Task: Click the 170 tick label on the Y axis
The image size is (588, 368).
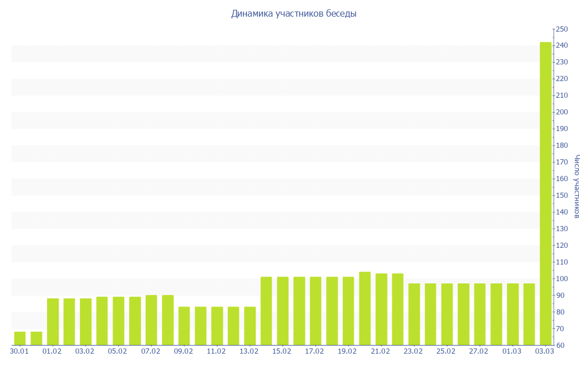Action: pyautogui.click(x=562, y=162)
